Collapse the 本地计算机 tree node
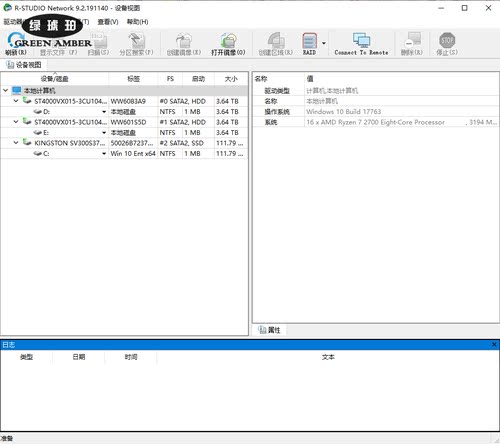This screenshot has width=500, height=444. click(x=5, y=90)
